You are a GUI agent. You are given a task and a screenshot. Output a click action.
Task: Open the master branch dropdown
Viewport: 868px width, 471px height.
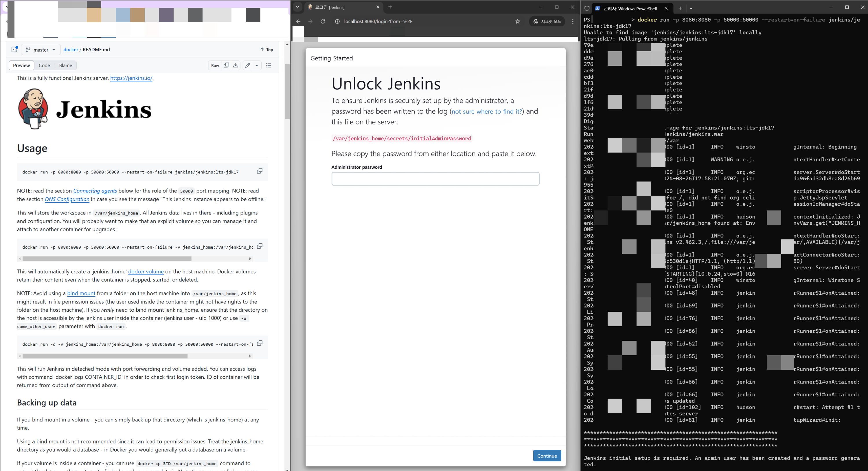coord(41,50)
